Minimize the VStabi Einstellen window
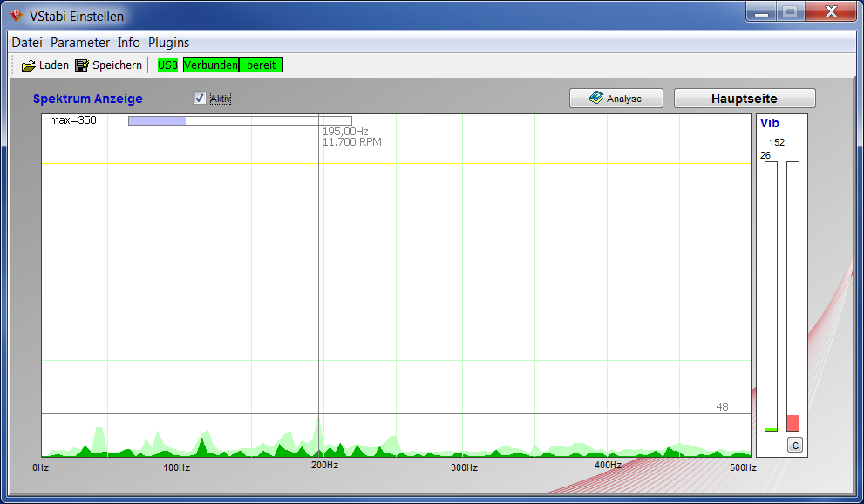The image size is (864, 504). (x=761, y=11)
